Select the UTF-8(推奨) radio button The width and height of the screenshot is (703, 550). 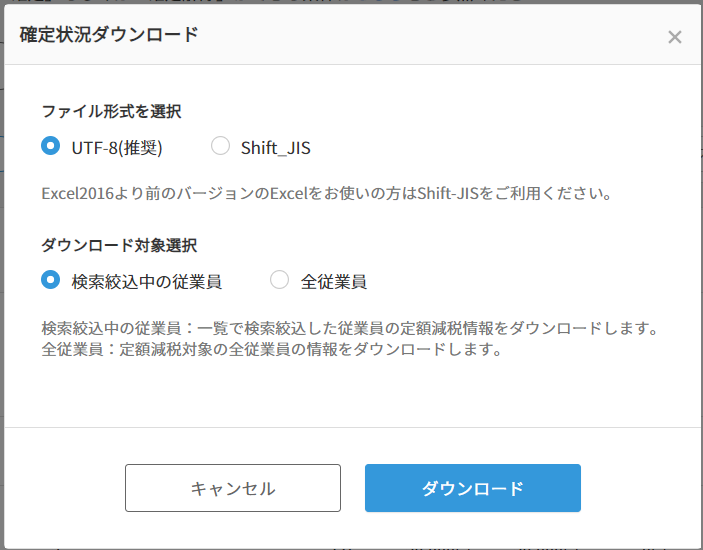pyautogui.click(x=50, y=146)
